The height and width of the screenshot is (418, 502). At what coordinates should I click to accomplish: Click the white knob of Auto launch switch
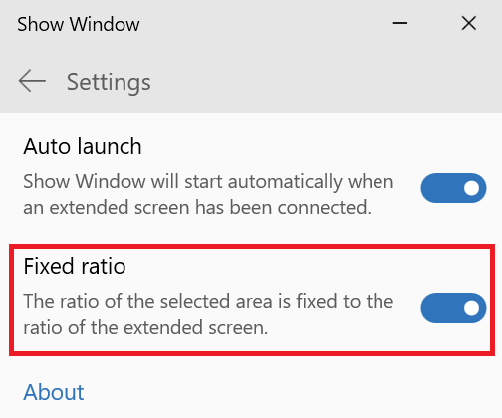tap(471, 188)
